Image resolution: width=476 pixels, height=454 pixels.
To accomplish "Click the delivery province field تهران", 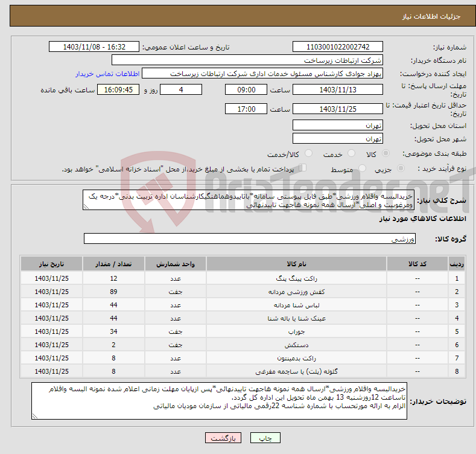I will (x=338, y=125).
